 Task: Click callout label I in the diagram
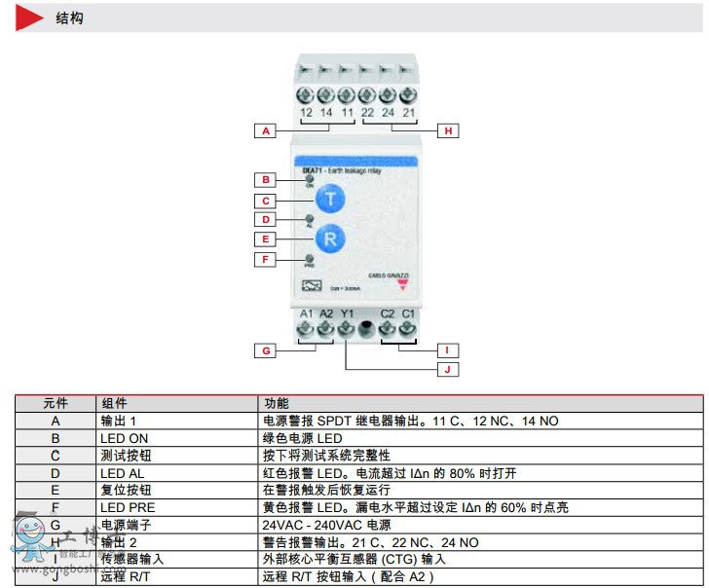448,349
